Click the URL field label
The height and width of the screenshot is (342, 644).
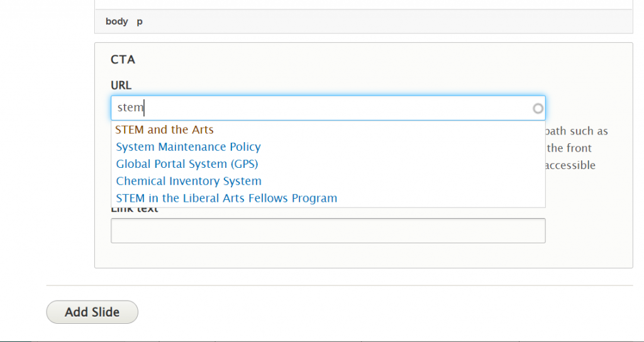point(121,85)
